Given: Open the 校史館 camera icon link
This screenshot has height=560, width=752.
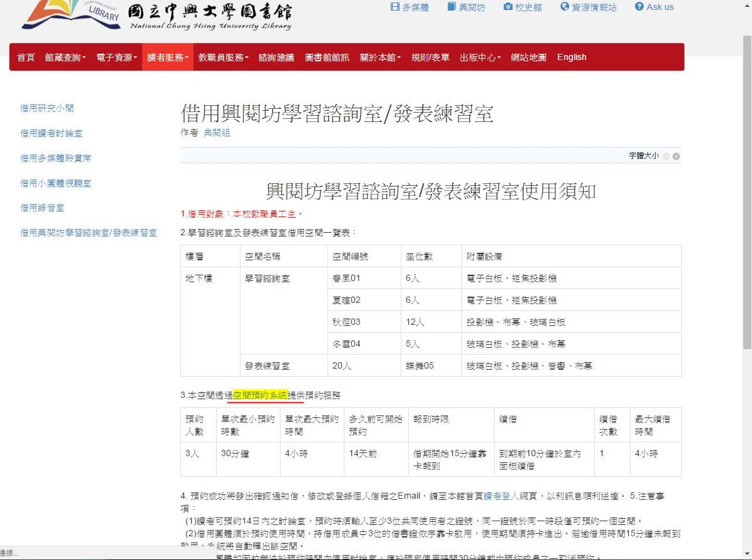Looking at the screenshot, I should point(522,7).
